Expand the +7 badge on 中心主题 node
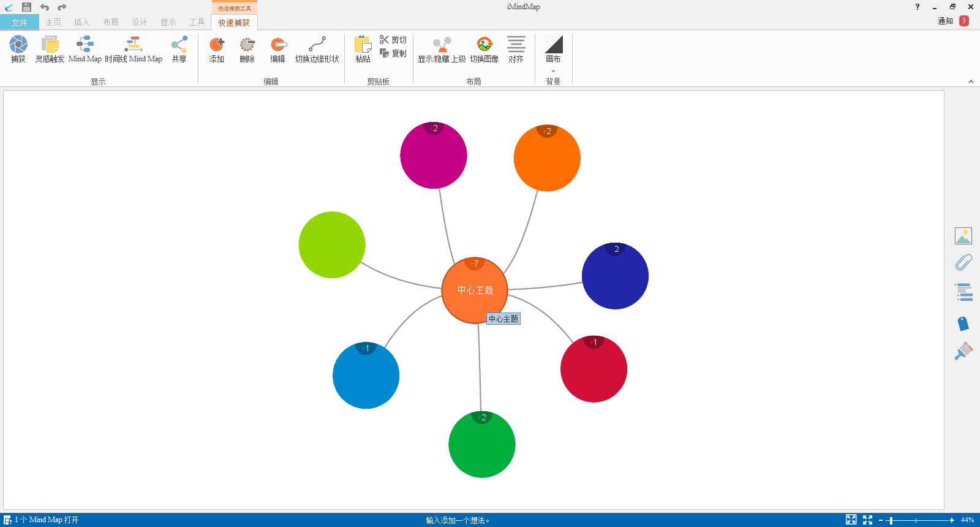This screenshot has height=527, width=980. [475, 264]
